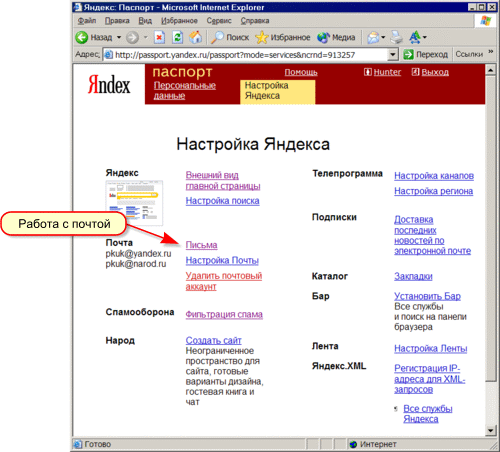500x452 pixels.
Task: Click the Internet zone globe in status bar
Action: [353, 444]
